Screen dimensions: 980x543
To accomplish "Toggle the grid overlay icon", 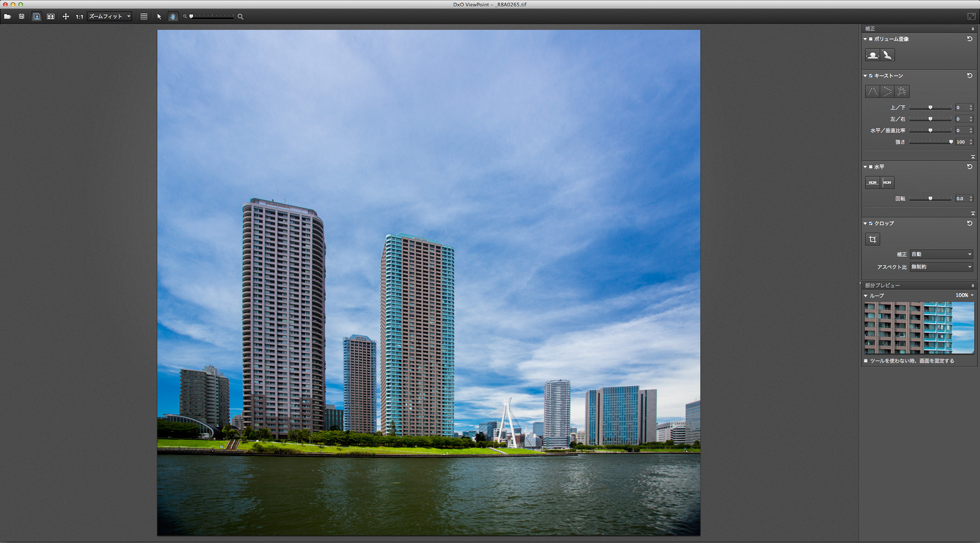I will pos(144,16).
